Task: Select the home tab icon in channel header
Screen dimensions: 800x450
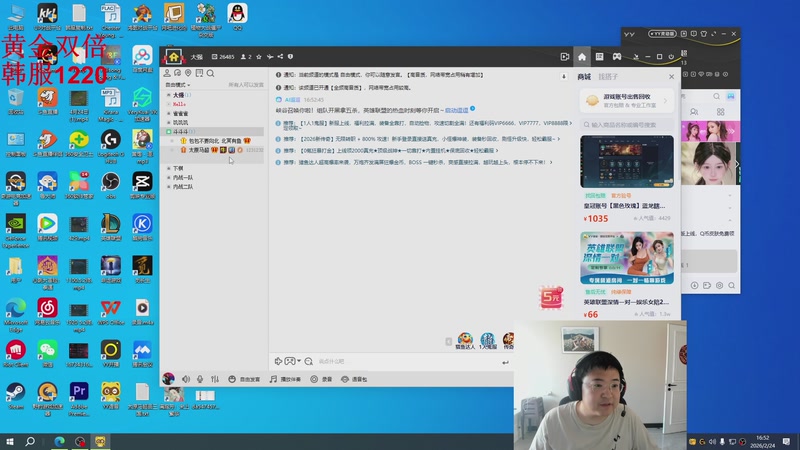Action: [582, 57]
